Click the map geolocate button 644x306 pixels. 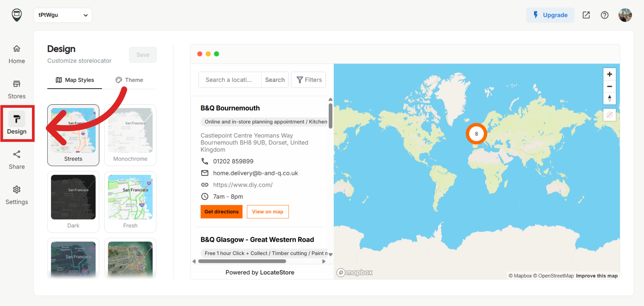coord(610,115)
